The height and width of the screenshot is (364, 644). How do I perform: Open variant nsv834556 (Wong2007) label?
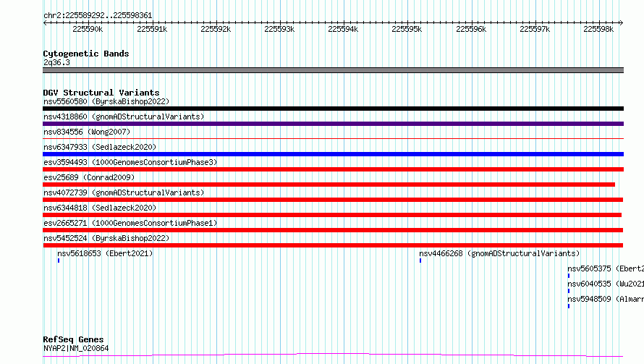87,132
